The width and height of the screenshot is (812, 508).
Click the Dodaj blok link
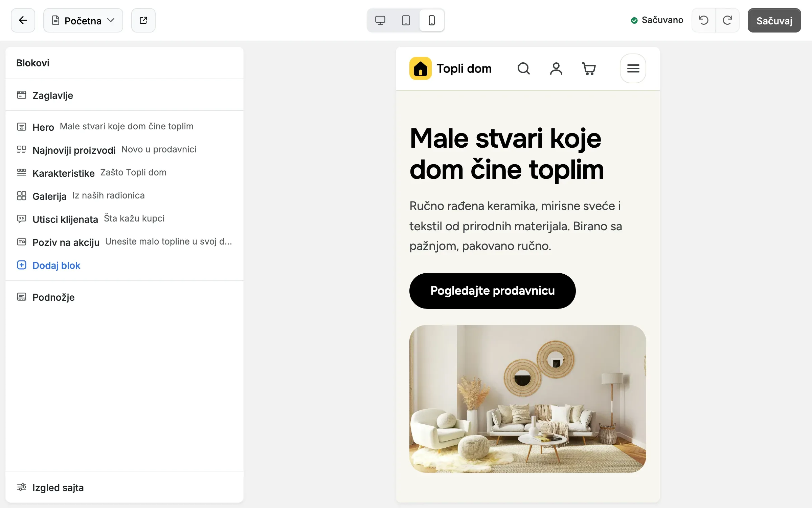click(x=49, y=265)
